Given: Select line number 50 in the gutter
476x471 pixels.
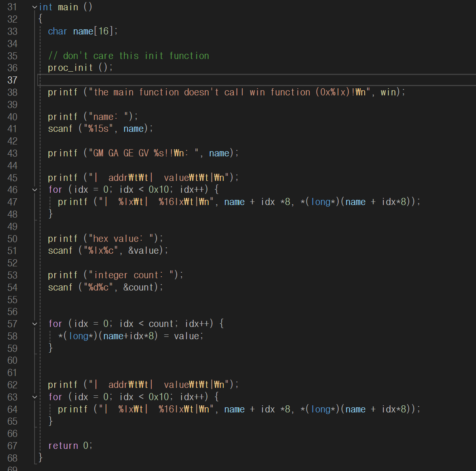Looking at the screenshot, I should (12, 239).
